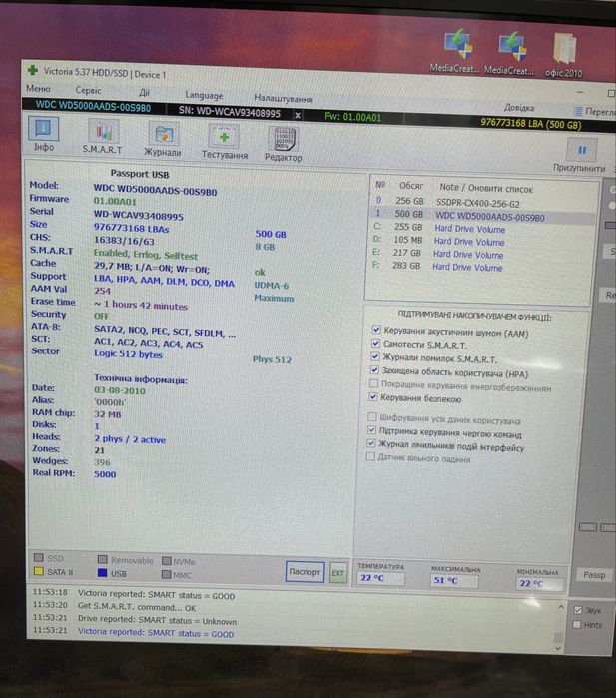Click Note / Оновити список header
616x698 pixels.
click(x=485, y=188)
